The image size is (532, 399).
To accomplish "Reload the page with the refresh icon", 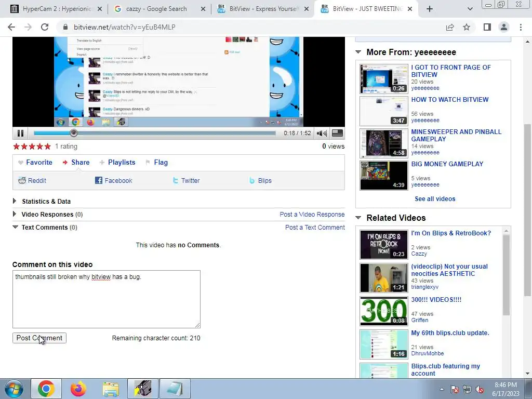I will (45, 27).
